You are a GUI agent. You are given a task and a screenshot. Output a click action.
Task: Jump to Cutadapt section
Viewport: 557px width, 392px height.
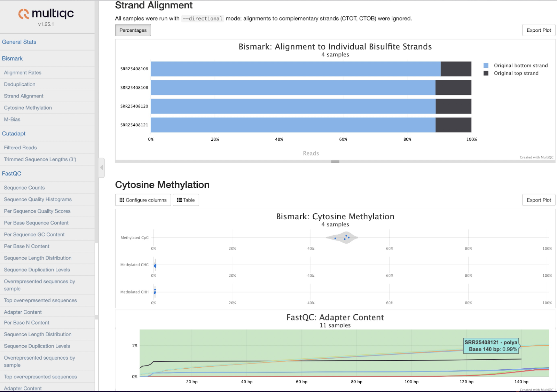click(14, 134)
